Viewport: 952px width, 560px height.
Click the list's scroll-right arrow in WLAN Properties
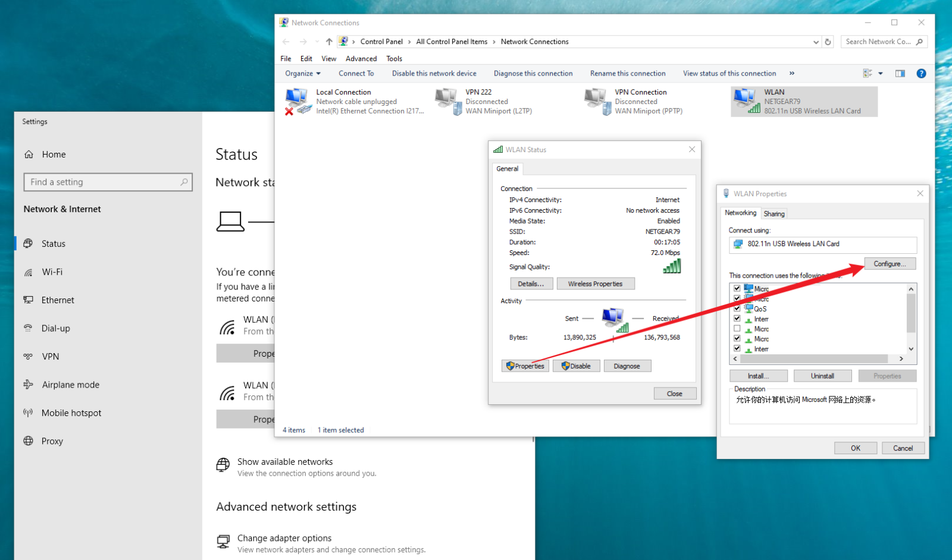(901, 358)
